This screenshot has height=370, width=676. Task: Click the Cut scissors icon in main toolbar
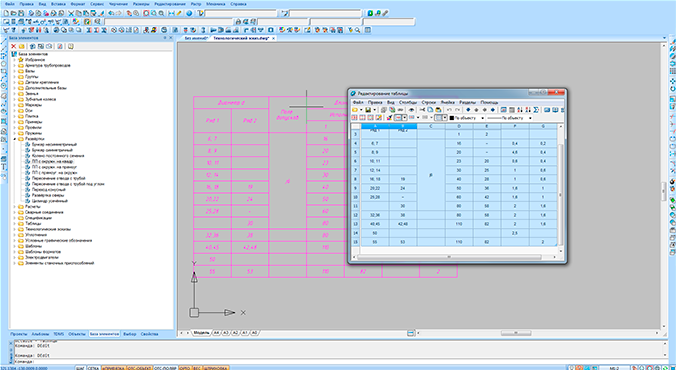click(71, 13)
